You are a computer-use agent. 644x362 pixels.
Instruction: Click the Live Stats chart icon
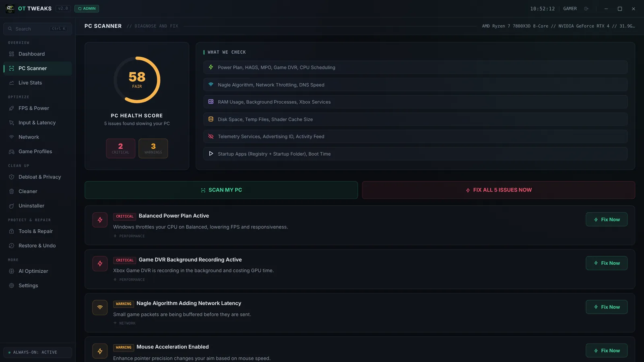click(x=12, y=83)
